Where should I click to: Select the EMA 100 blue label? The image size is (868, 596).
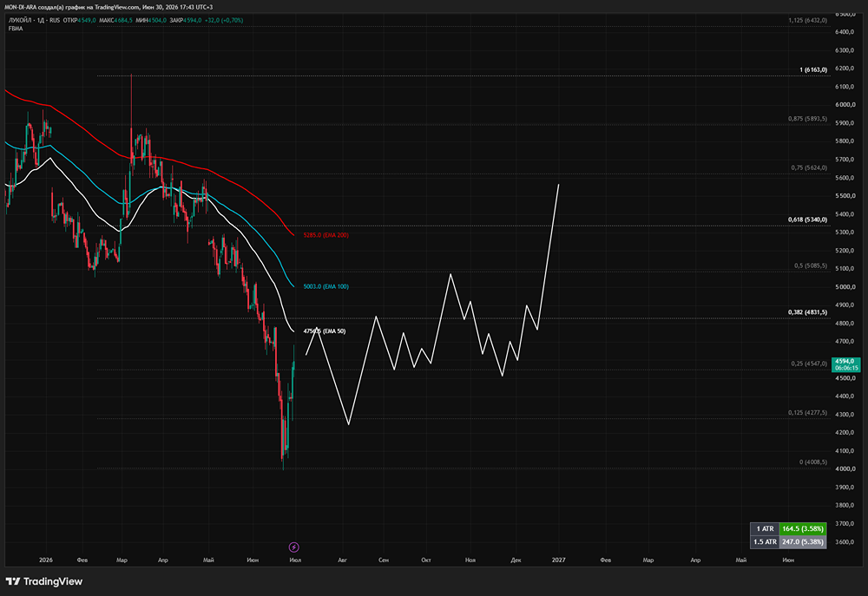pos(326,286)
